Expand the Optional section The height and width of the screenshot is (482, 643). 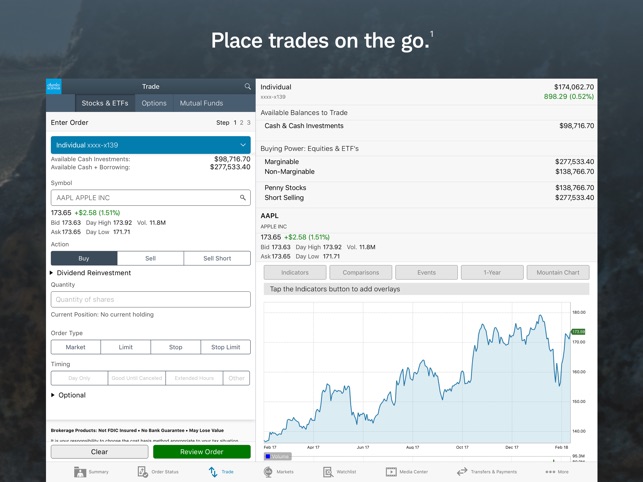click(68, 395)
